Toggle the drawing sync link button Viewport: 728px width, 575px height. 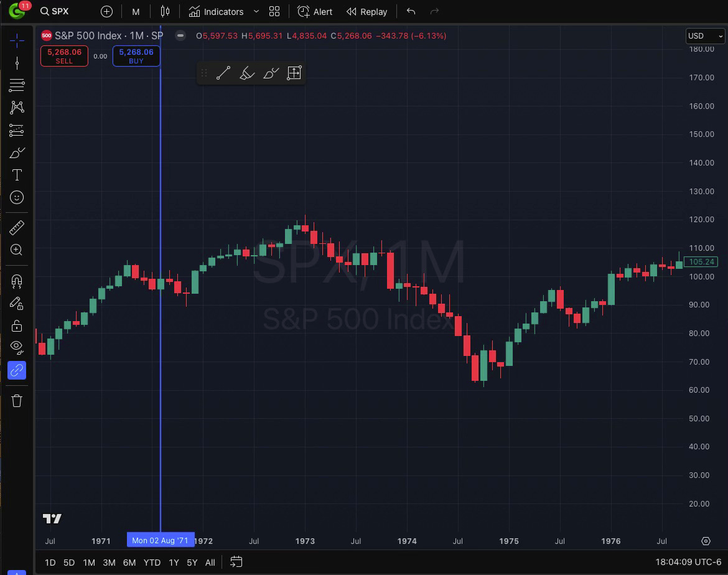click(x=17, y=370)
